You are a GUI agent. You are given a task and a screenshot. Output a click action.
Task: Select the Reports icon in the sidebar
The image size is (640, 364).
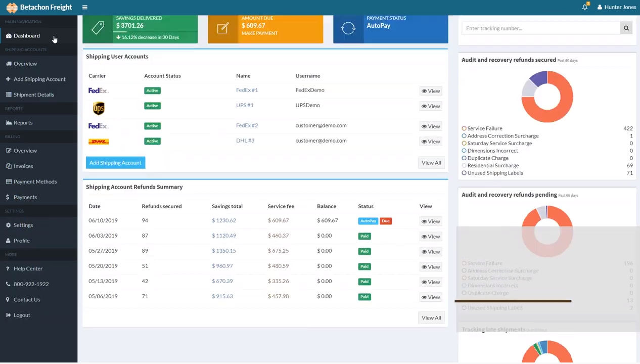click(9, 122)
